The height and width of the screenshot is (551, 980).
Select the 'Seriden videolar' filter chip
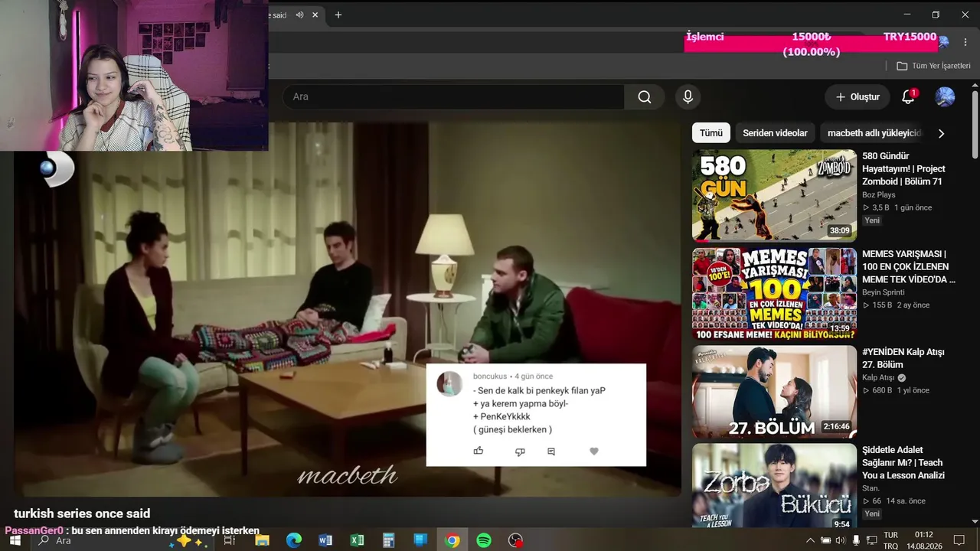(x=775, y=133)
